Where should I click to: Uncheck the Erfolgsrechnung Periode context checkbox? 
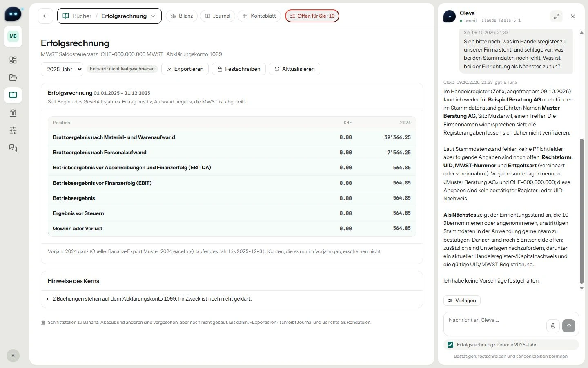[x=450, y=345]
